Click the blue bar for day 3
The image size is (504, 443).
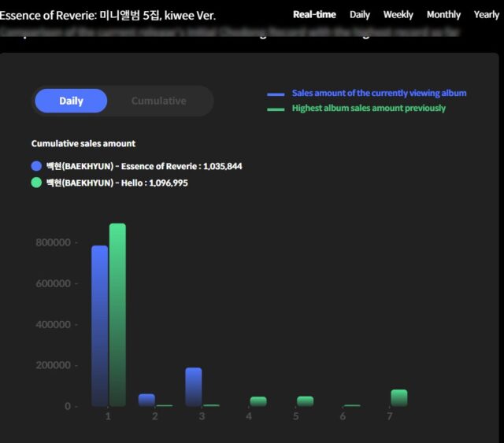(194, 386)
